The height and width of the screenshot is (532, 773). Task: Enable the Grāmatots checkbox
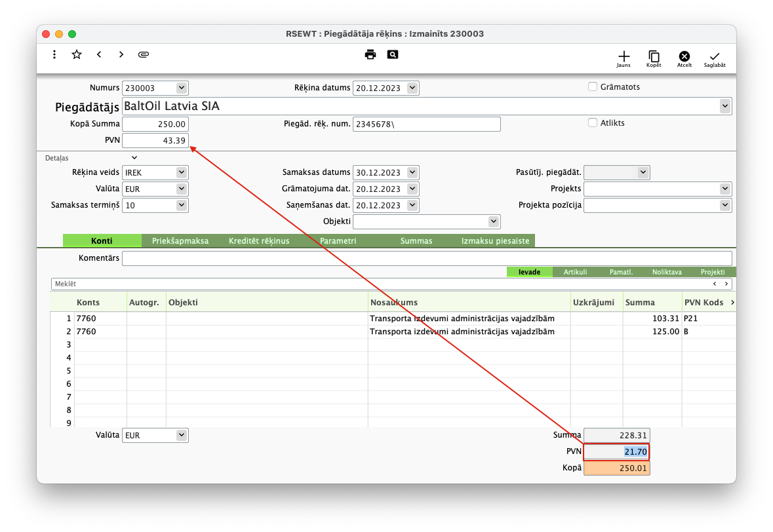click(593, 87)
